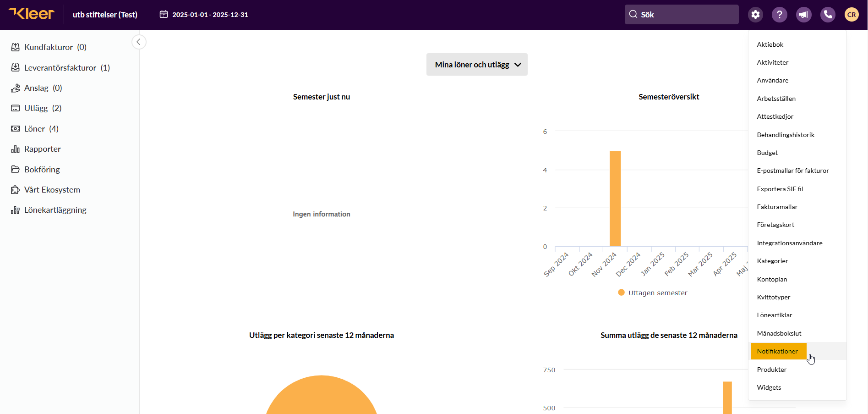The height and width of the screenshot is (414, 868).
Task: Click in the Sök search field
Action: click(682, 15)
